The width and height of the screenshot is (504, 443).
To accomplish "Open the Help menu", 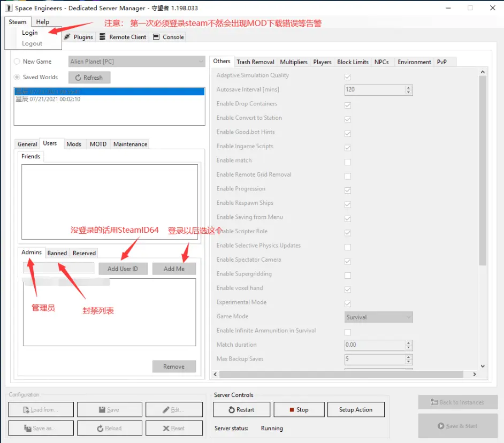I will point(42,22).
